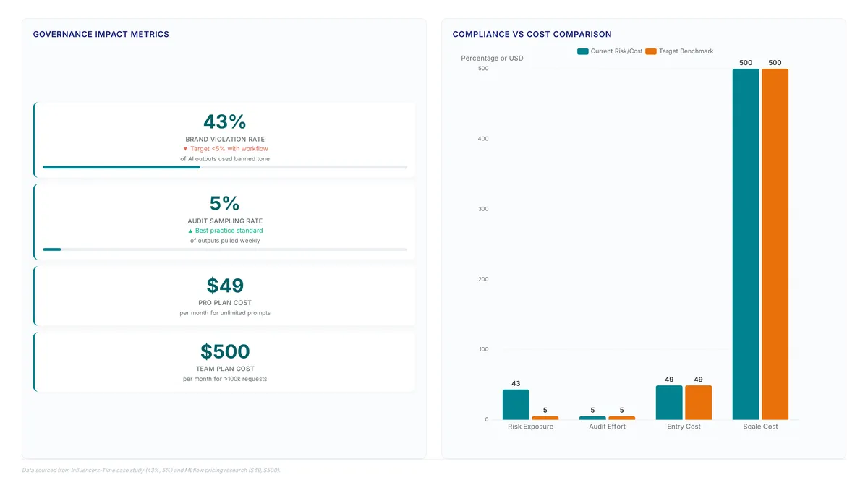Select the PRO PLAN COST label

tap(225, 303)
